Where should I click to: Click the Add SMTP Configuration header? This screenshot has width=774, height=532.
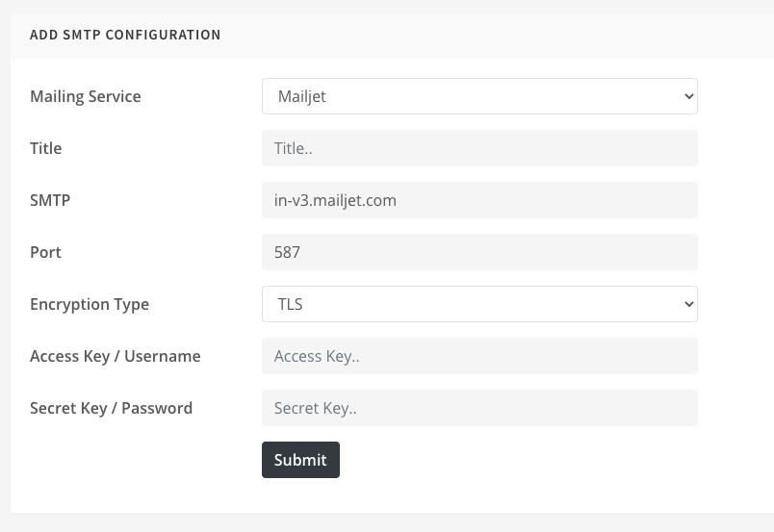[125, 35]
